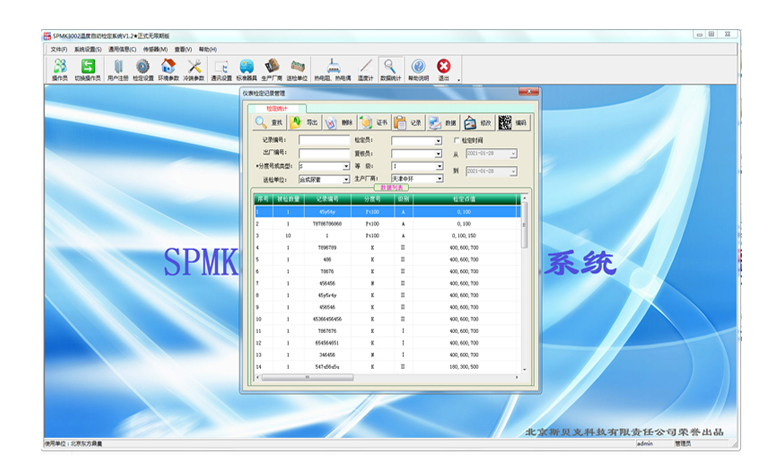The height and width of the screenshot is (475, 781).
Task: Open 环境参数 house icon in toolbar
Action: pos(169,69)
